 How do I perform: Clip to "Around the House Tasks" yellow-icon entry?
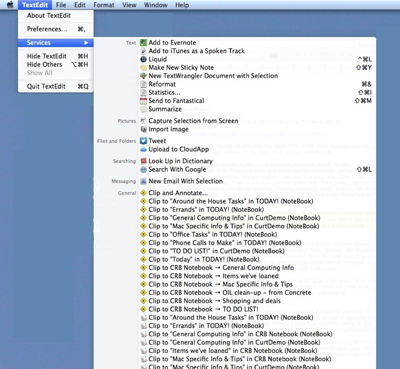point(257,201)
